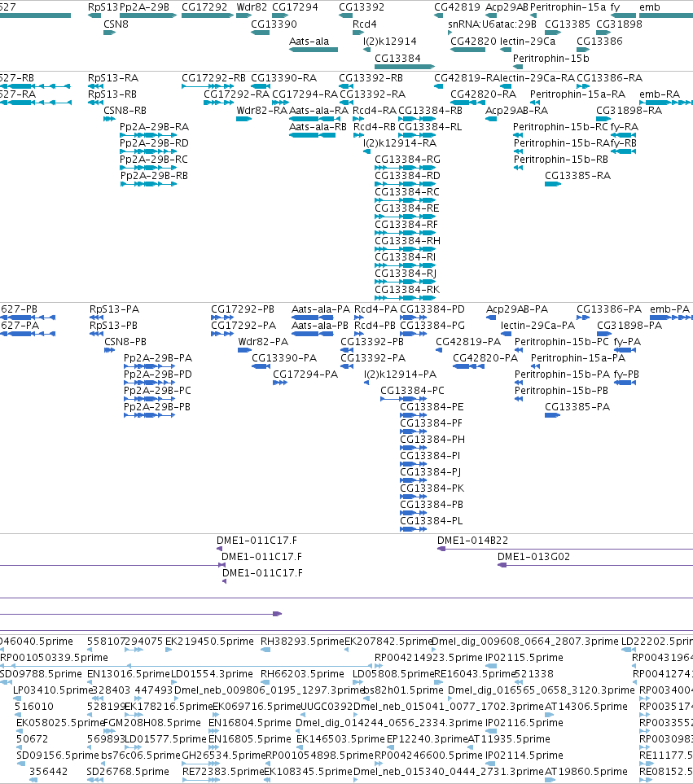Select the CG31898 gene label
The image size is (693, 784).
[619, 24]
